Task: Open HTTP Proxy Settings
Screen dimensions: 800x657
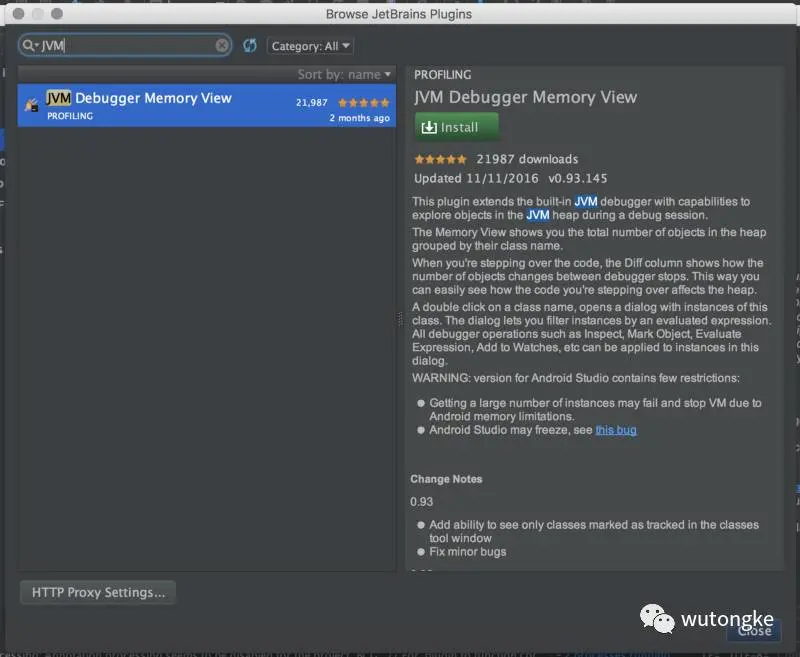Action: click(98, 592)
